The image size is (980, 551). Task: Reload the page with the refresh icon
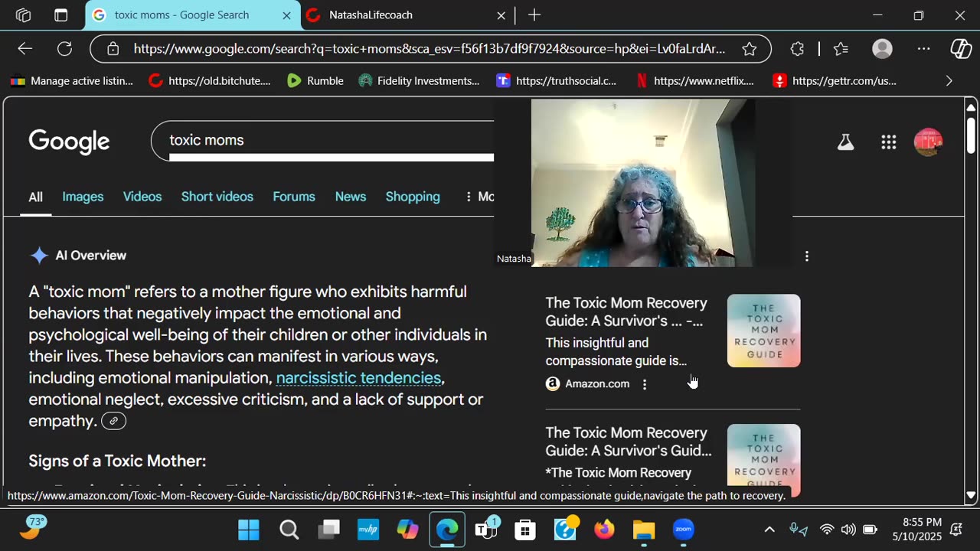coord(65,49)
